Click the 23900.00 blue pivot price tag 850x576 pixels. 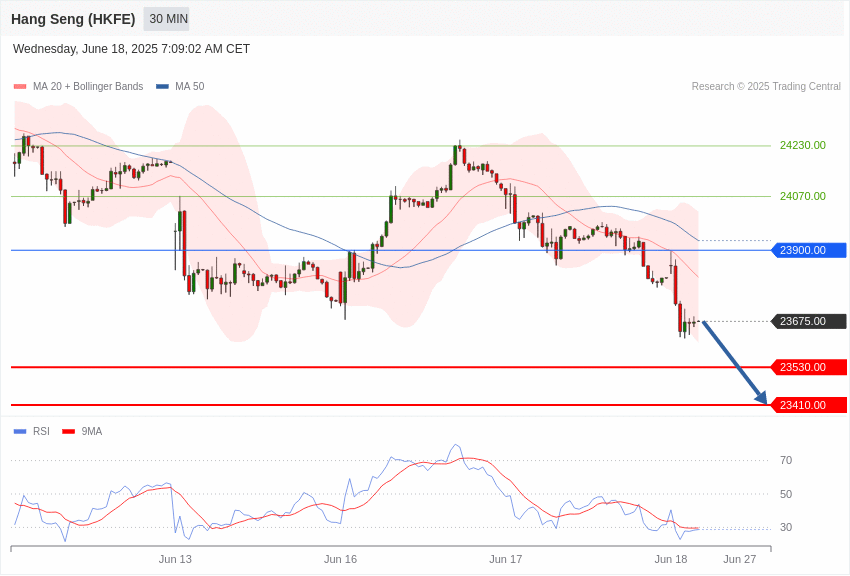(808, 250)
